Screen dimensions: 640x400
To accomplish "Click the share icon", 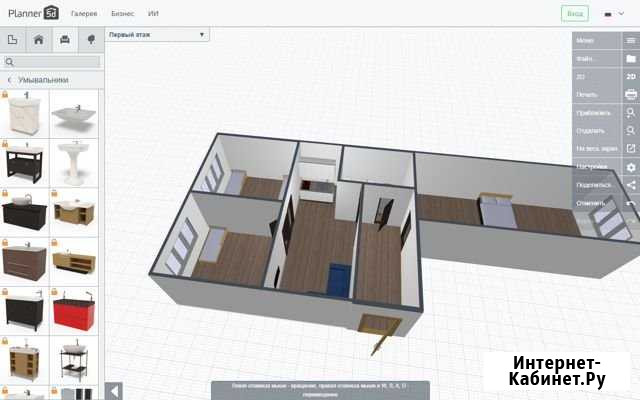I will tap(630, 185).
